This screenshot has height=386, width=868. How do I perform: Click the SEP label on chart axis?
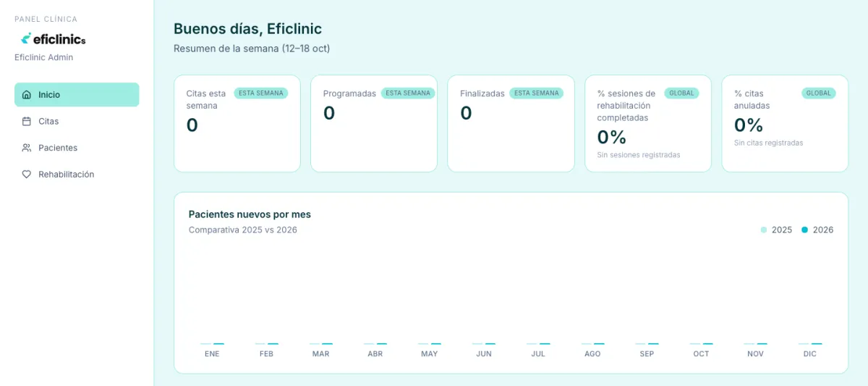pyautogui.click(x=647, y=354)
